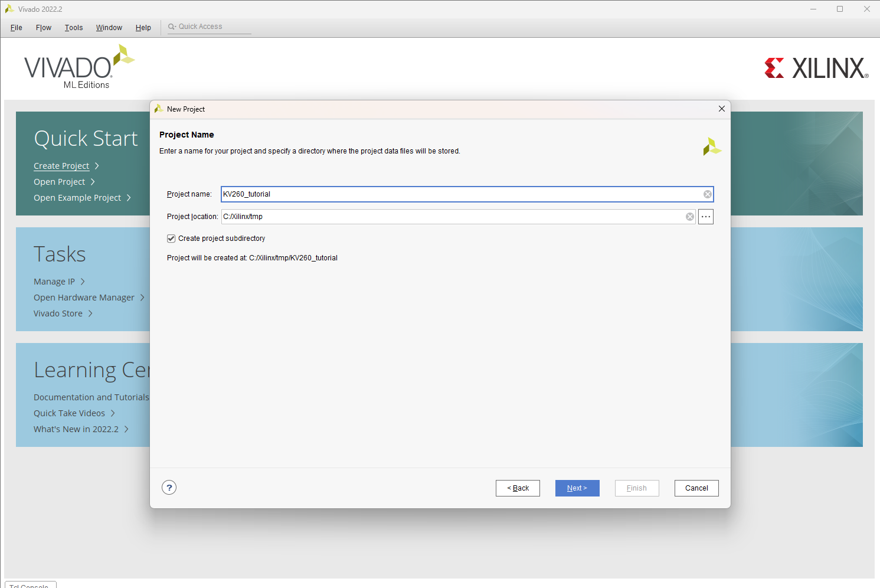Open the Flow menu
The width and height of the screenshot is (880, 588).
44,28
